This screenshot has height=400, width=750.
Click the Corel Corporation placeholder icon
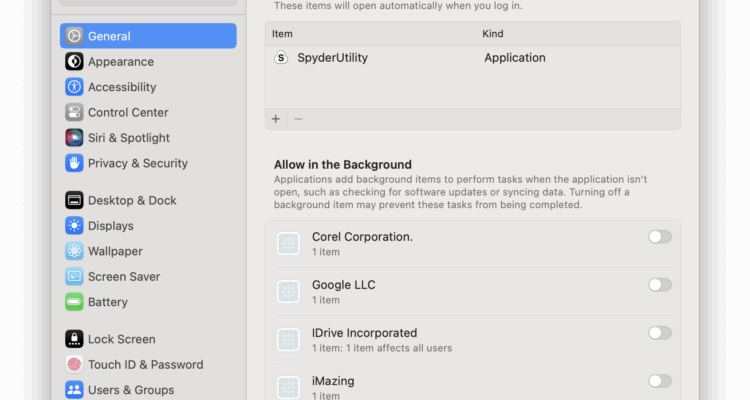tap(288, 244)
